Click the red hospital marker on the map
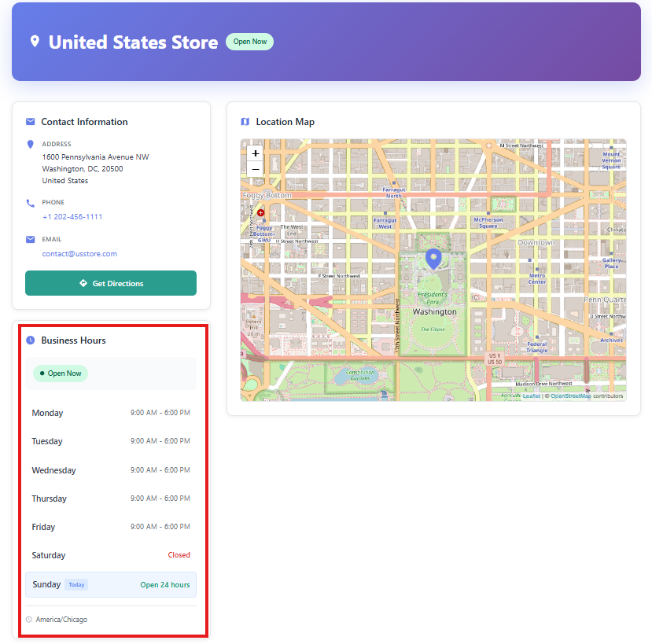652x644 pixels. 260,213
